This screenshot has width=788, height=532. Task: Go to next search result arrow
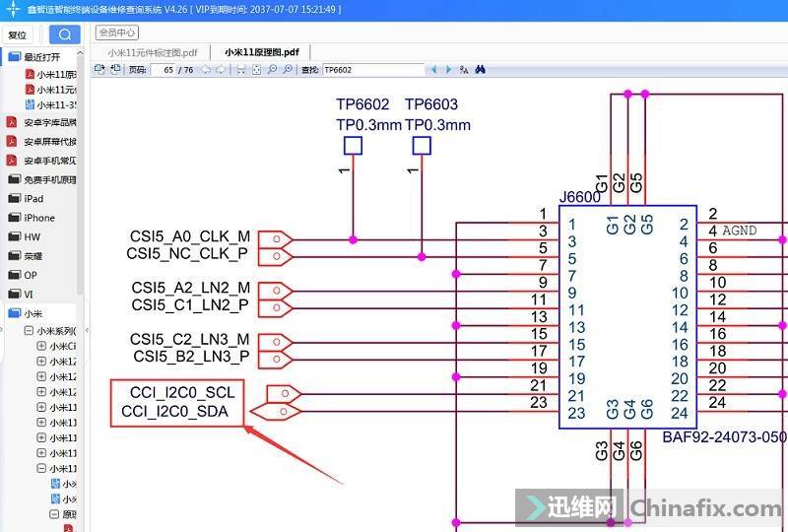[x=448, y=70]
